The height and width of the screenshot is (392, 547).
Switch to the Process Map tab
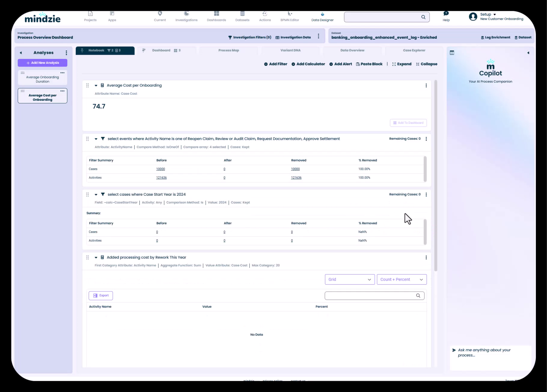tap(228, 51)
